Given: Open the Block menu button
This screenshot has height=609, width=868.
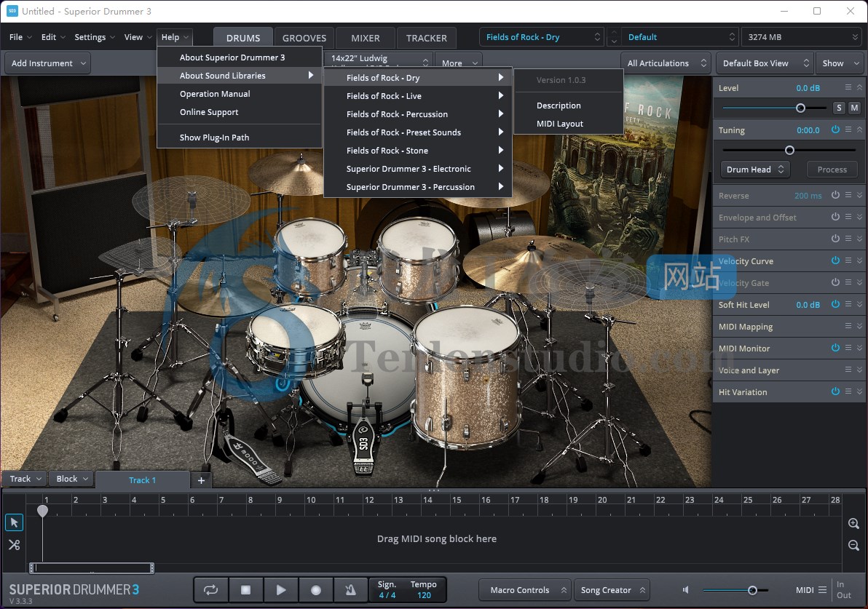Looking at the screenshot, I should click(x=72, y=479).
